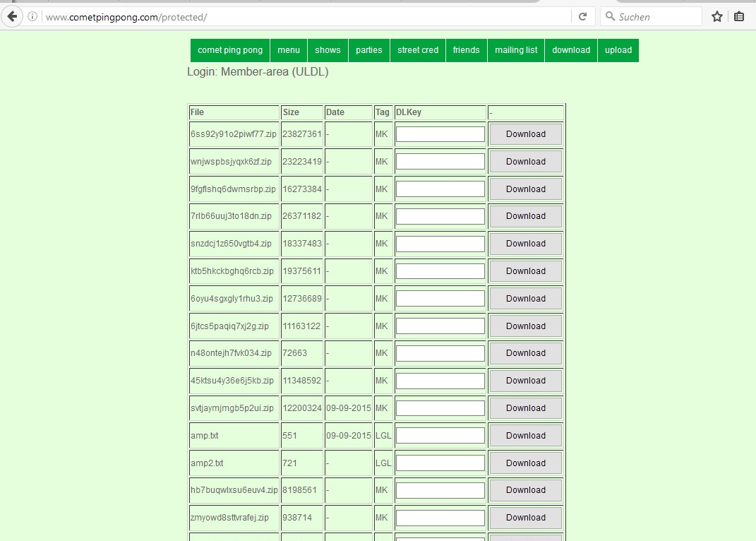Select size value 23223419
This screenshot has width=756, height=541.
[302, 162]
